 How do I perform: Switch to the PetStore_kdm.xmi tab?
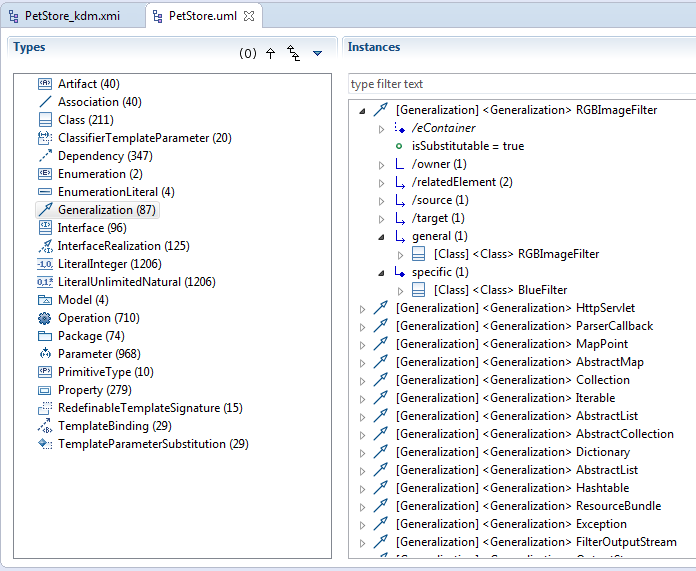coord(65,16)
